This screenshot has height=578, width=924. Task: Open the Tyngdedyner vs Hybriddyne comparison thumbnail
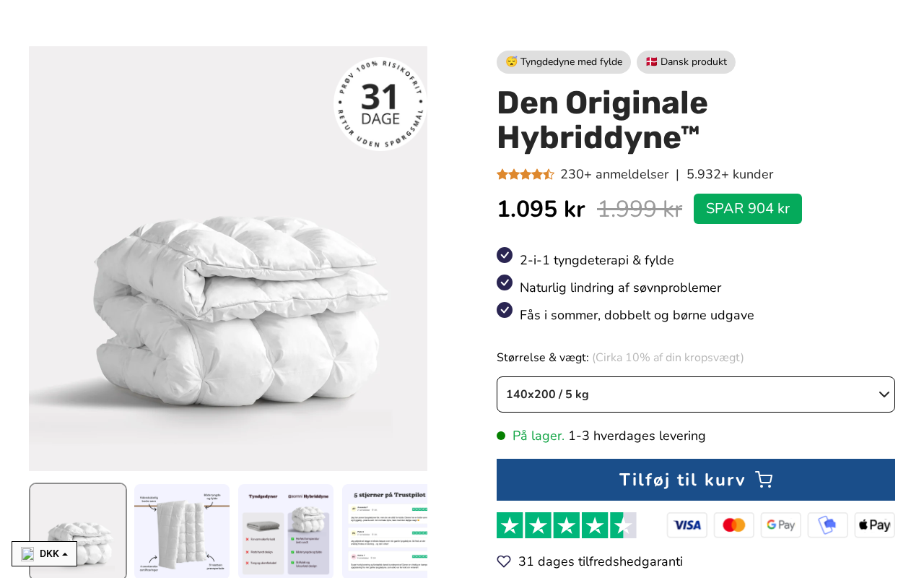click(x=286, y=530)
